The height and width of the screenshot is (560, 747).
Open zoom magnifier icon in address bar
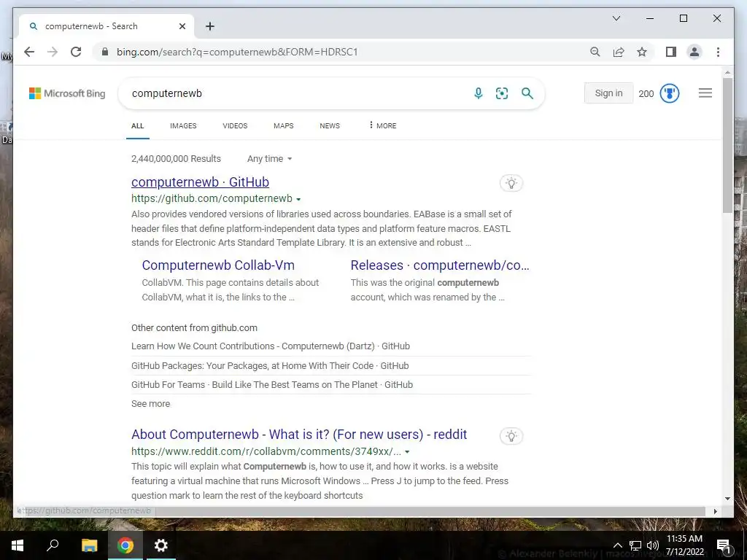595,52
